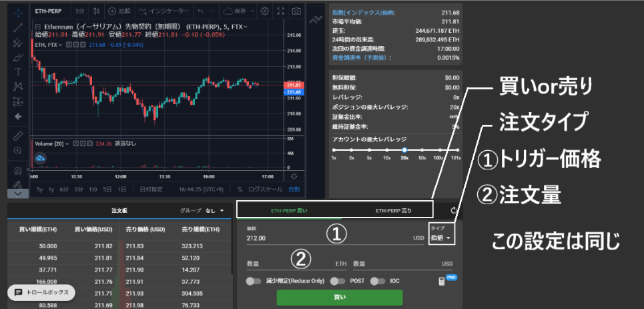
Task: Set account max leverage slider to 20x
Action: click(x=404, y=150)
